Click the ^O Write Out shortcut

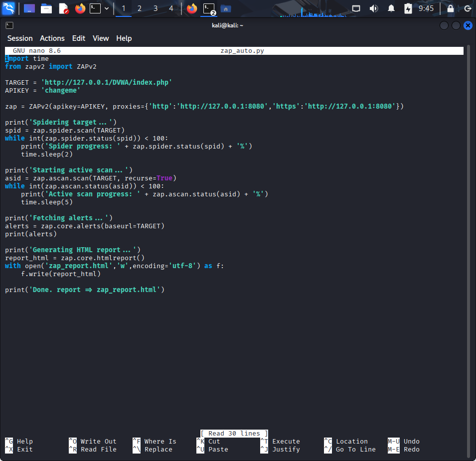(x=93, y=441)
